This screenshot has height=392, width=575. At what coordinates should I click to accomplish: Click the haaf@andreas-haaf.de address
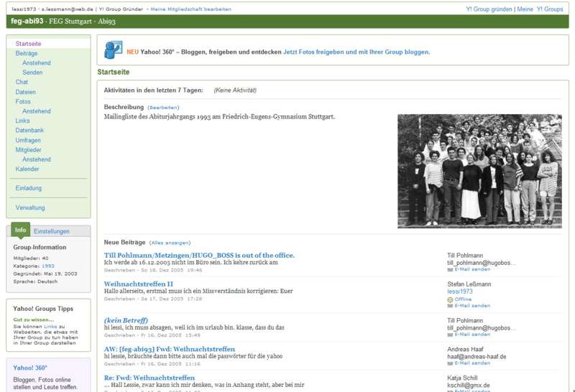[x=477, y=357]
